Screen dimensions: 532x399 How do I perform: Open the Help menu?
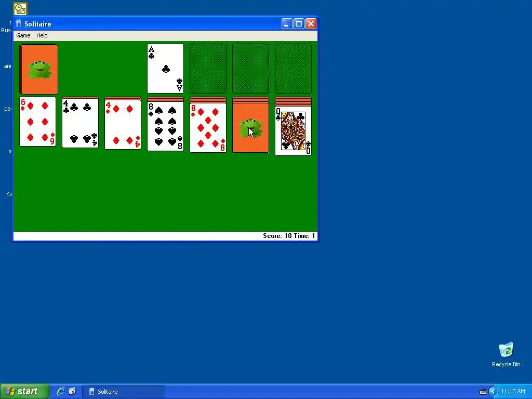click(42, 35)
